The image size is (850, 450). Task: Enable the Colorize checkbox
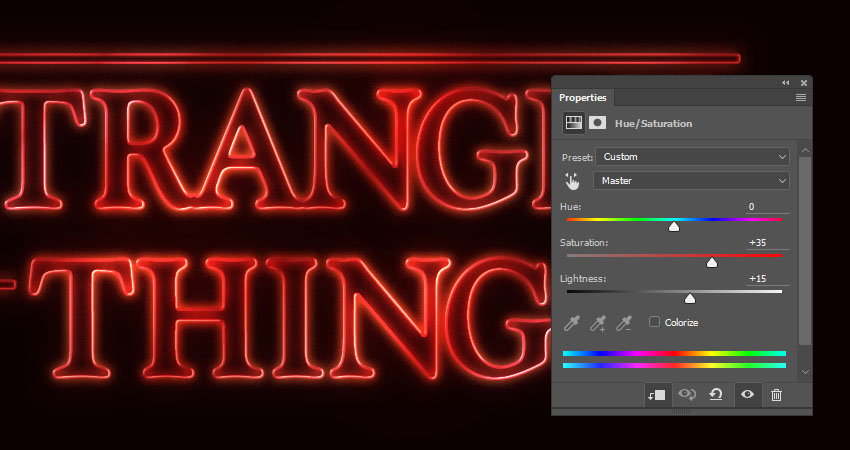pos(654,322)
